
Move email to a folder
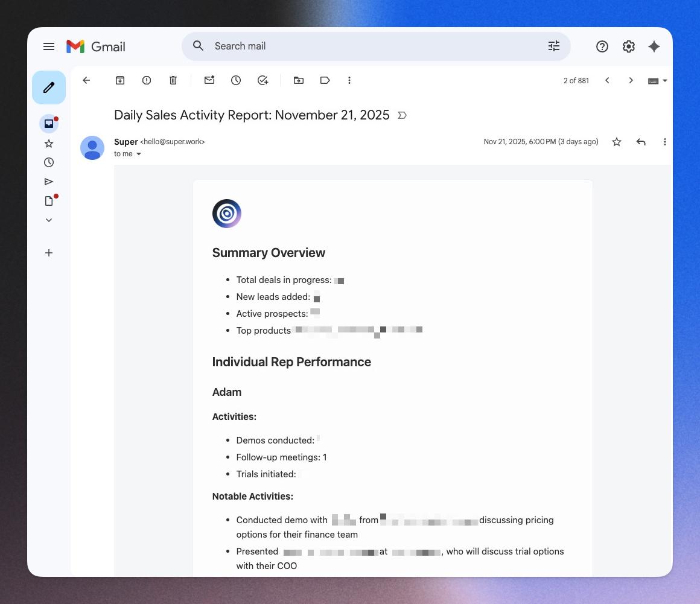click(299, 80)
